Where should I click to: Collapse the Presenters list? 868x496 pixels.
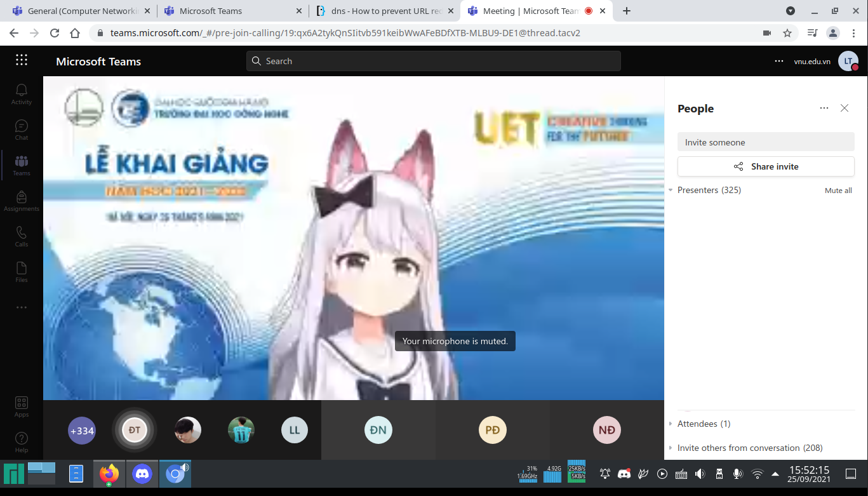coord(671,191)
